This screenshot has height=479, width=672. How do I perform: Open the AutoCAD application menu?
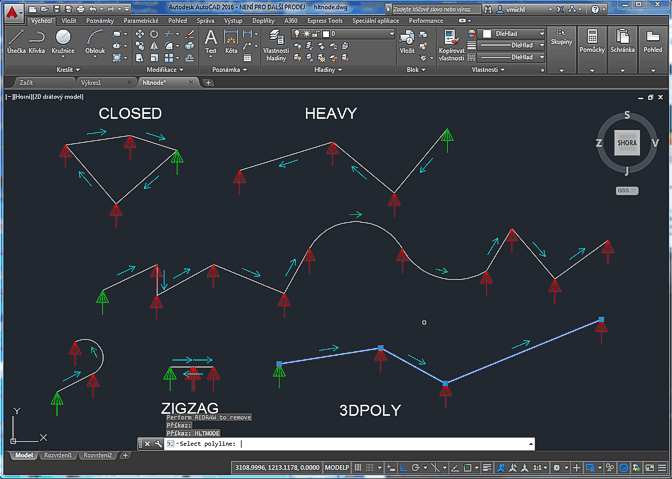click(x=13, y=13)
